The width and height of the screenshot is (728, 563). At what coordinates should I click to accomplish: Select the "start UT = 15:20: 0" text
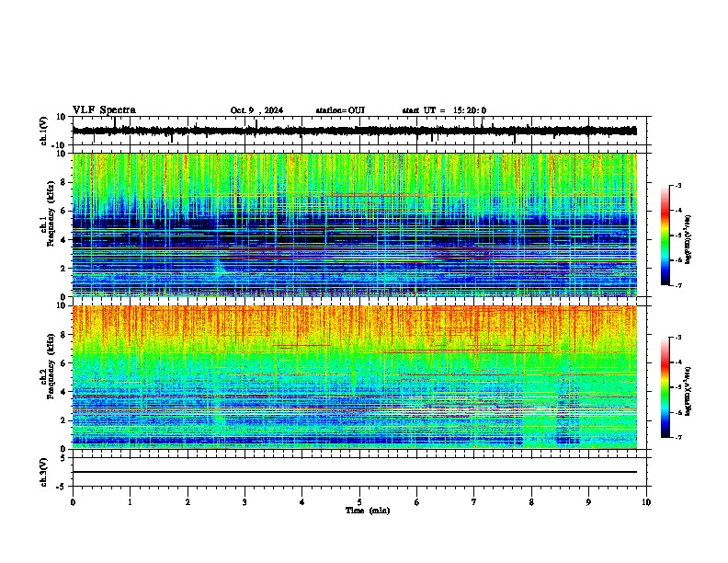(444, 110)
